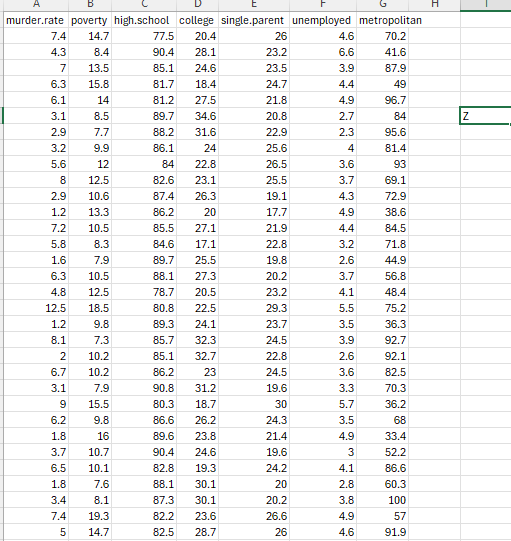This screenshot has height=541, width=511.
Task: Click the active cell containing Z
Action: pos(485,116)
